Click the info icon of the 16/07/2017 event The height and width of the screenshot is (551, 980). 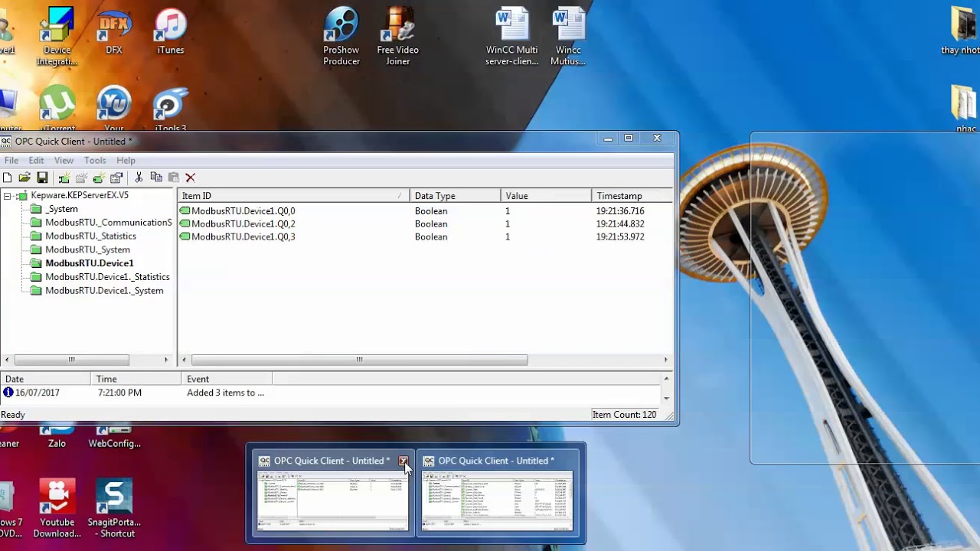click(8, 393)
